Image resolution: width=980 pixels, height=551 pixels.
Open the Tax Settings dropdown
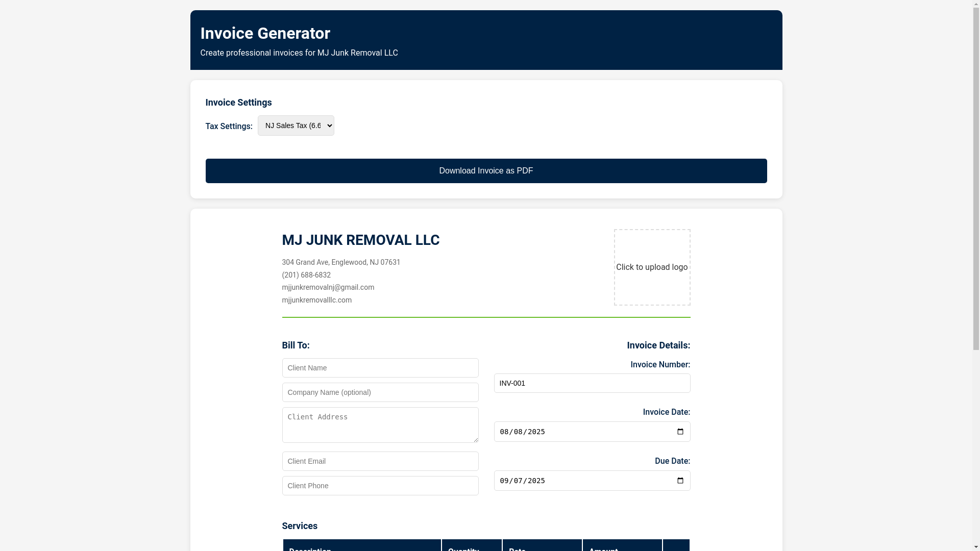click(296, 126)
